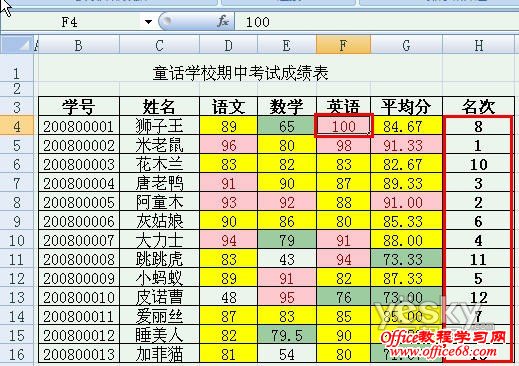
Task: Click the name cell 灰姑娘
Action: [159, 220]
